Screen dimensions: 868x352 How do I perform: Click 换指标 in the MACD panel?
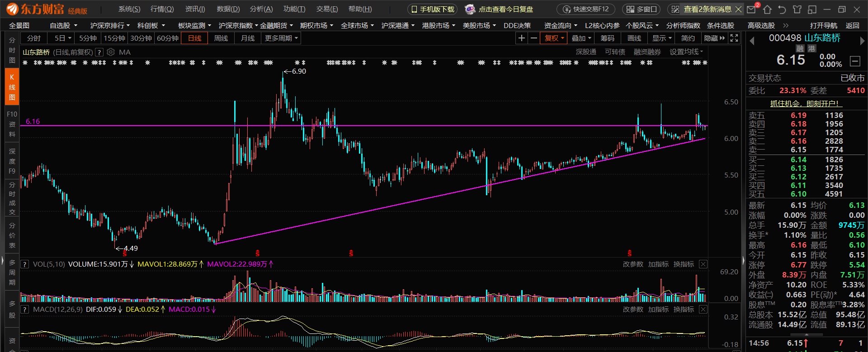[x=684, y=310]
